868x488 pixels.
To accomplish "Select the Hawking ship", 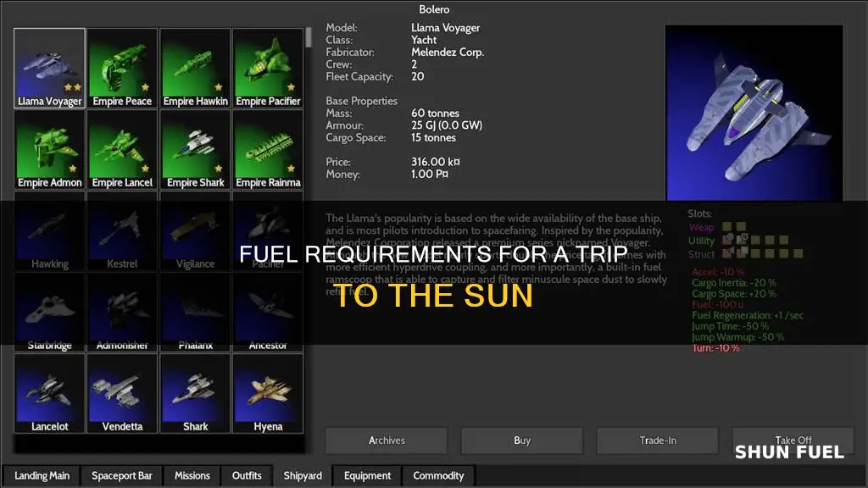I will (50, 230).
